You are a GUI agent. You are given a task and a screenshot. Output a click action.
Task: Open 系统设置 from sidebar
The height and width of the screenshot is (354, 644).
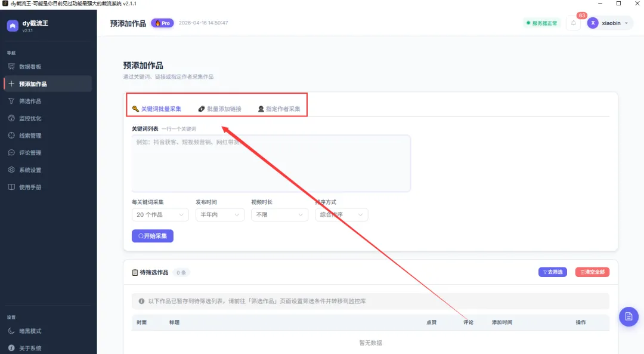48,170
